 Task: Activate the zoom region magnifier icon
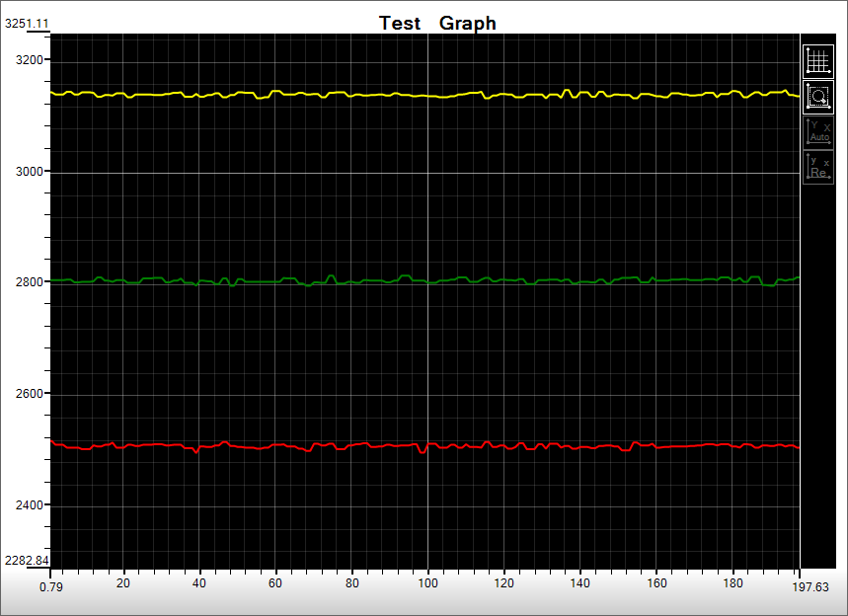coord(817,98)
